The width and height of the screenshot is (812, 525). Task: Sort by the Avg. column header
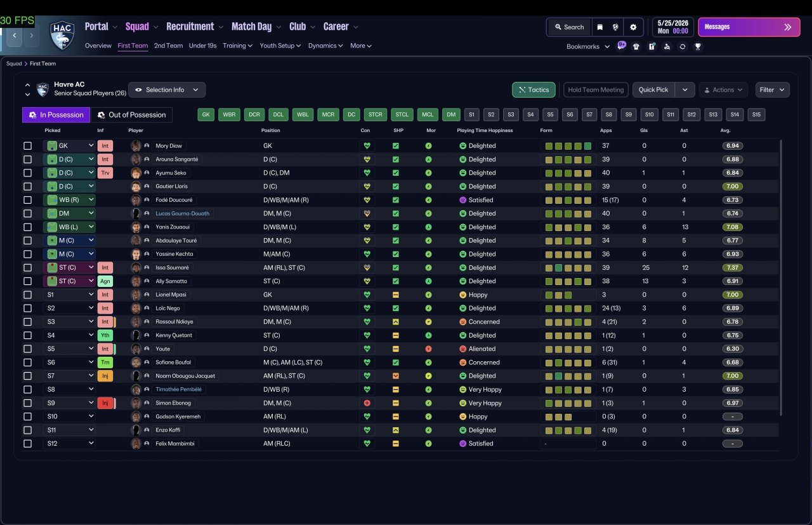point(725,130)
